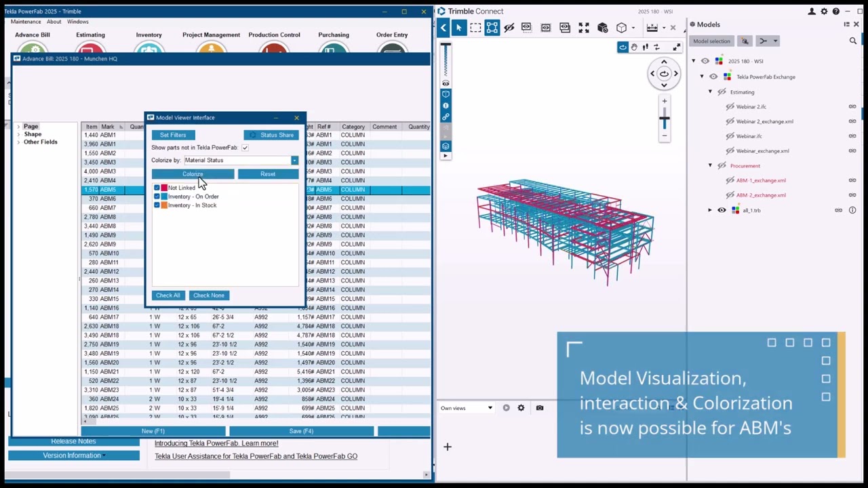Click the Status Share button

(x=271, y=135)
